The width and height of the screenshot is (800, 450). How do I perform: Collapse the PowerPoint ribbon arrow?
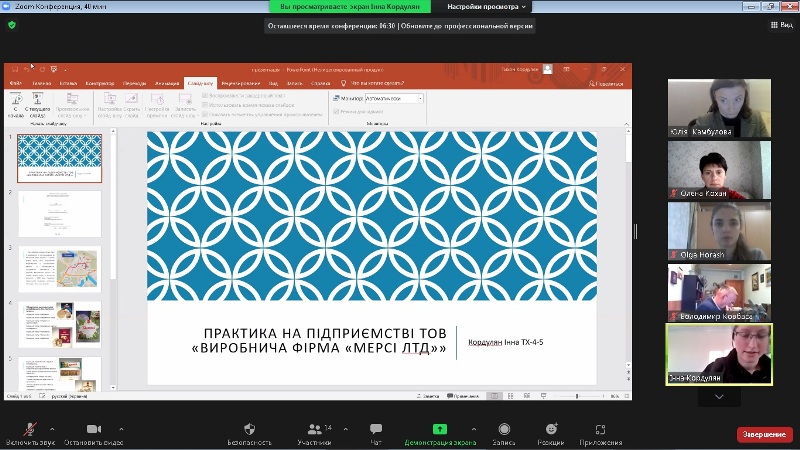(x=627, y=123)
